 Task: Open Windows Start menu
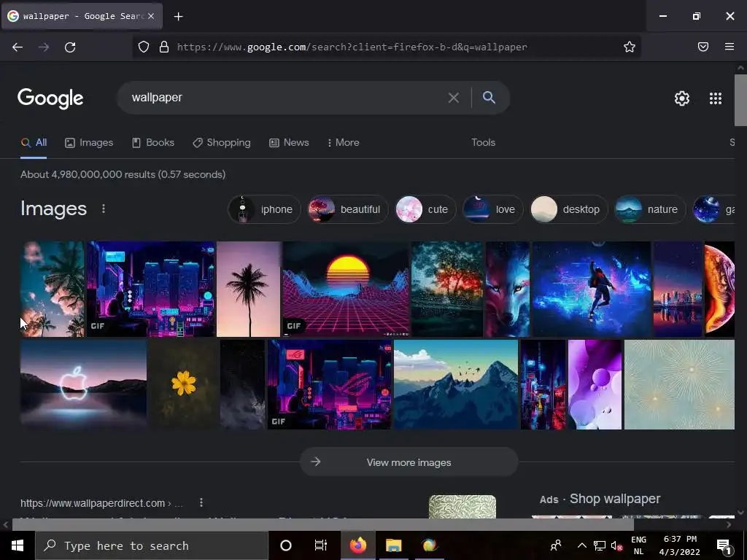point(18,545)
